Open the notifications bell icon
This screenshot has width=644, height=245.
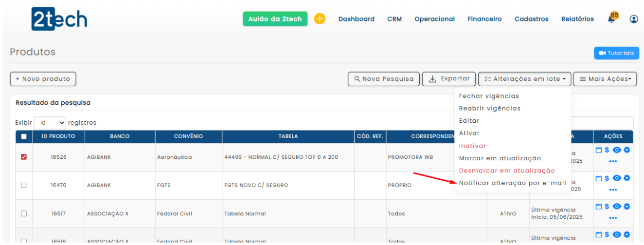[x=611, y=19]
